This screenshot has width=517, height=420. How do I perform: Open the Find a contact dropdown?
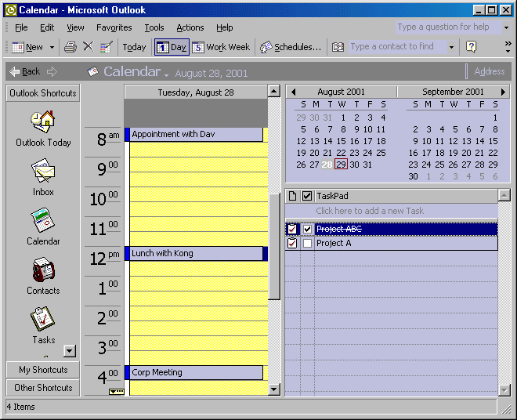451,47
